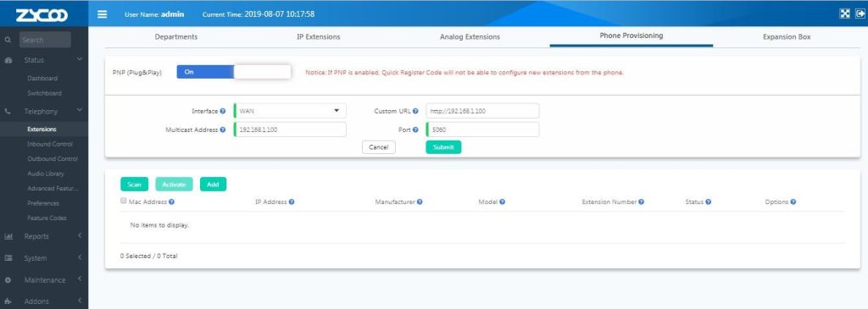This screenshot has width=868, height=309.
Task: Click help icon next to Multicast Address
Action: pos(223,130)
